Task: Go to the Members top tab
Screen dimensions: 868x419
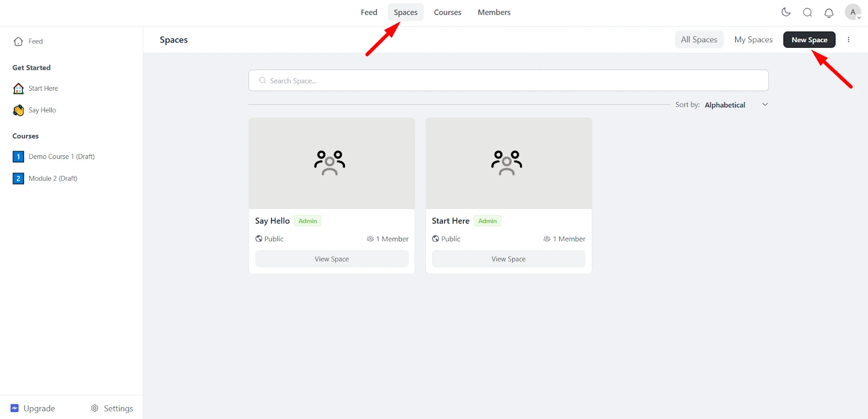Action: (x=494, y=12)
